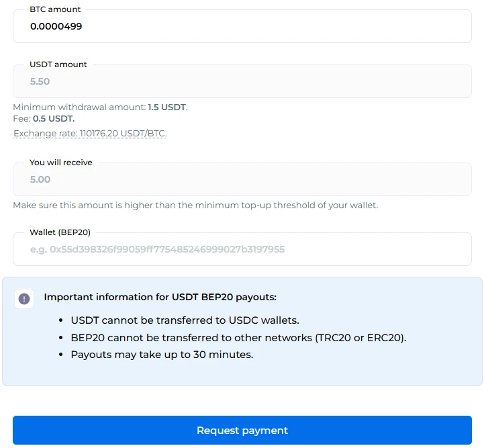Viewport: 484px width, 448px height.
Task: Click the disabled USDT amount field
Action: (x=242, y=82)
